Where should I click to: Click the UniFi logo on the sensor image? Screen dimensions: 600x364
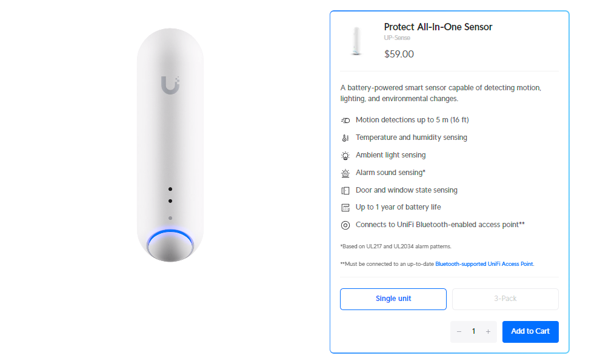tap(170, 85)
